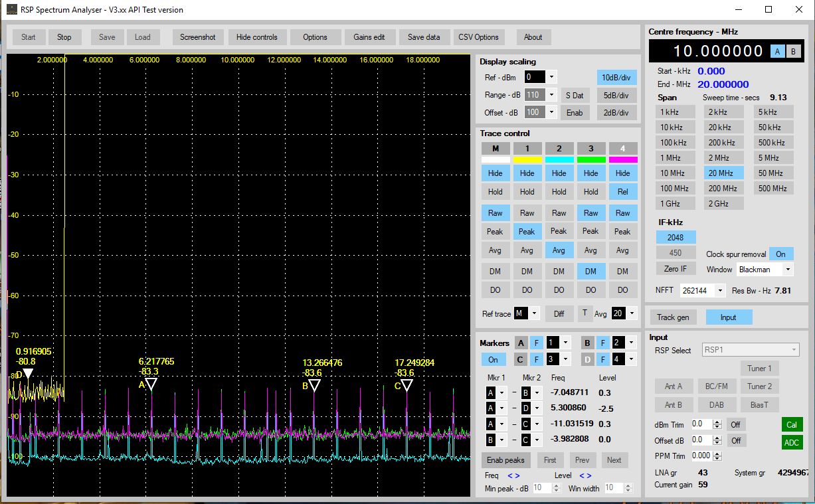Hide trace 2 using its Hide button

[559, 173]
